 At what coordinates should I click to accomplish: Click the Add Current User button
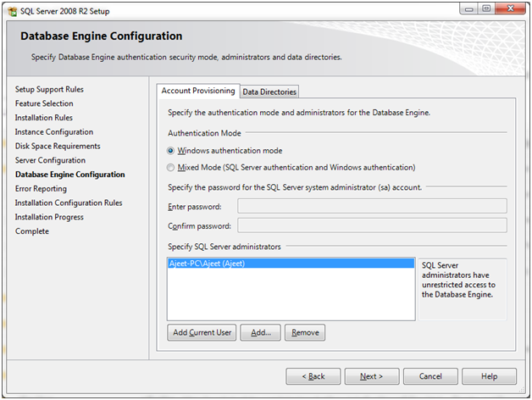pos(202,332)
